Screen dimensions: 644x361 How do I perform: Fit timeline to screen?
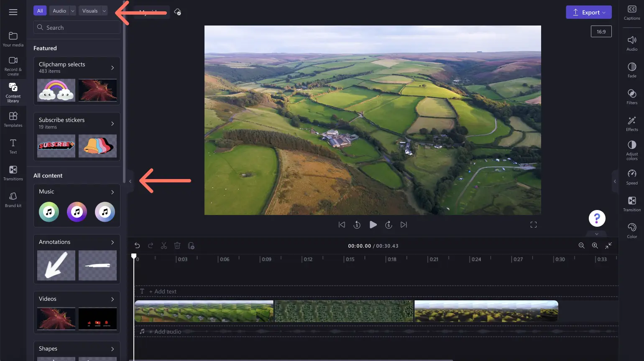point(608,246)
